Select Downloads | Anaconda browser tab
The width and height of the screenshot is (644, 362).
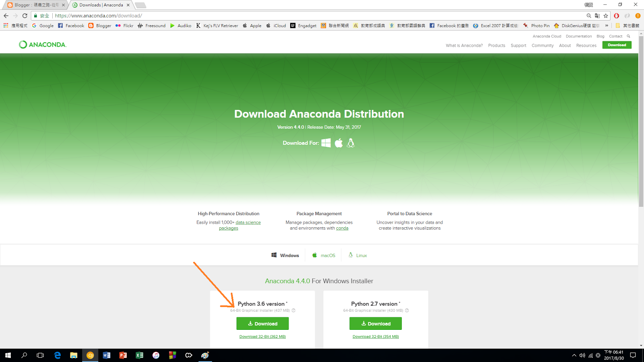click(x=101, y=5)
